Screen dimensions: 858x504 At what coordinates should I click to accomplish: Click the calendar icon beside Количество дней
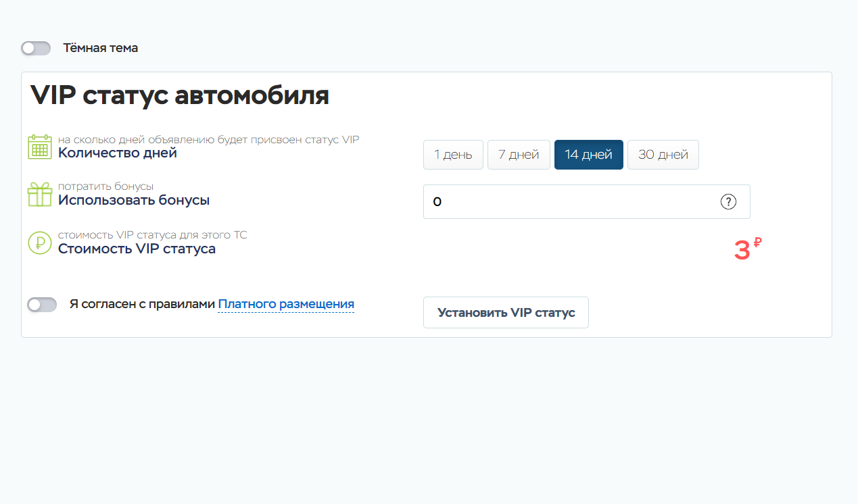point(40,147)
